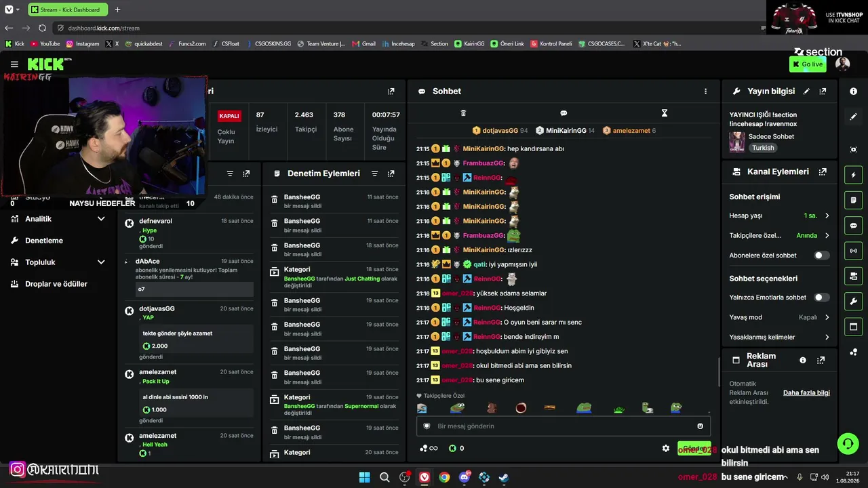Filter the activity feed list
Screen dimensions: 868x488
230,174
